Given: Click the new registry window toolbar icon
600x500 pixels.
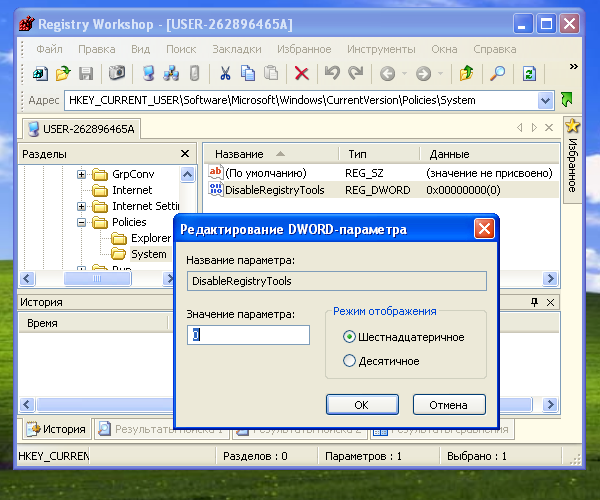Looking at the screenshot, I should [x=40, y=73].
